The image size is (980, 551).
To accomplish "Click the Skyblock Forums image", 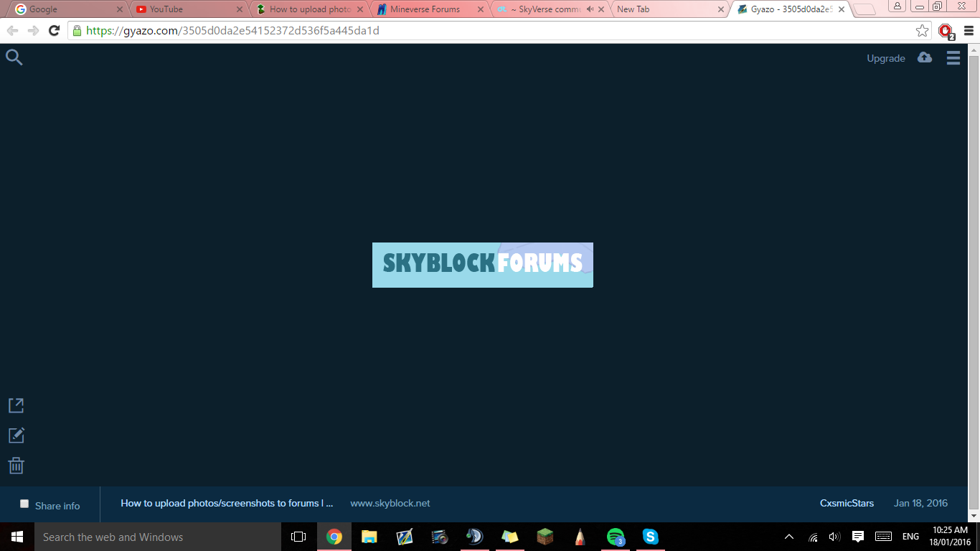I will [x=483, y=265].
